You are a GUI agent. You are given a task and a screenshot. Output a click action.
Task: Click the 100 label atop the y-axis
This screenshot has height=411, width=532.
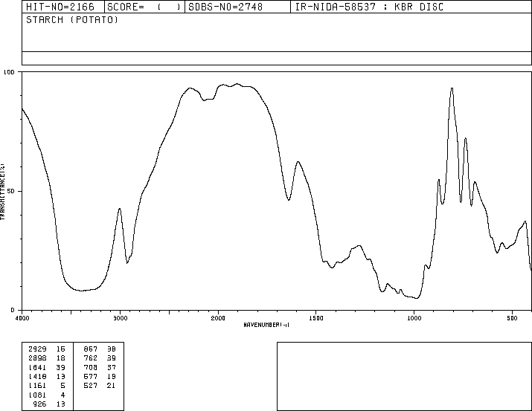[x=9, y=72]
